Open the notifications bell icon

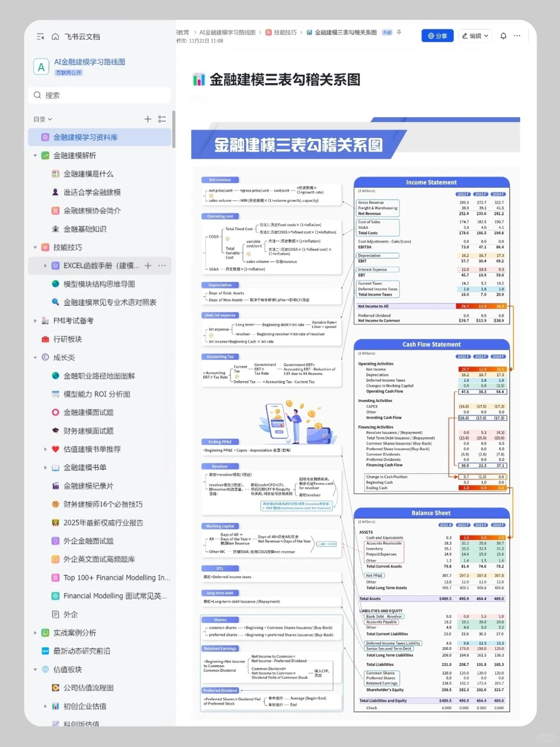[503, 35]
